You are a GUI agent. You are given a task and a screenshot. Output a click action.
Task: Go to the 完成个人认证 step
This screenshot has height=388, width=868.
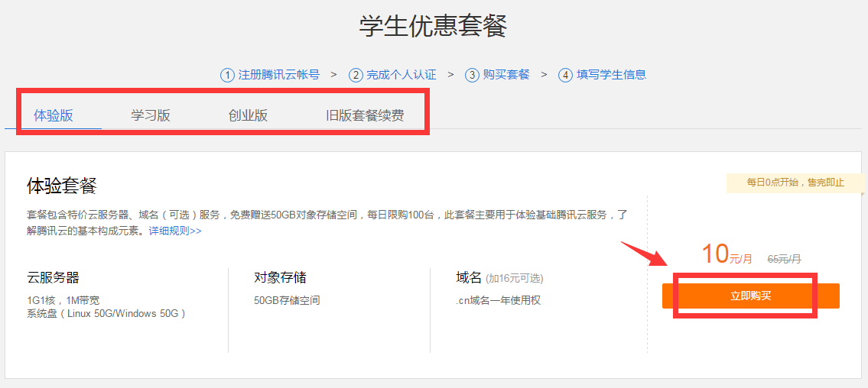401,75
